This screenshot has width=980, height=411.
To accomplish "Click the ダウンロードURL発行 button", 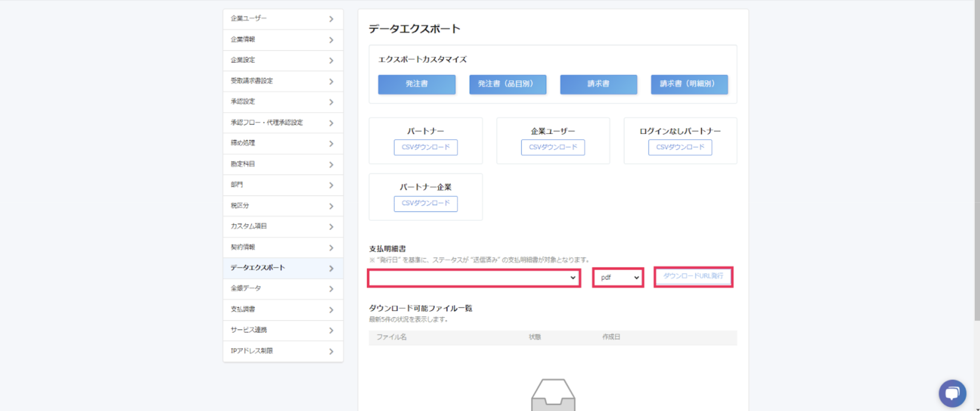I will pyautogui.click(x=693, y=276).
